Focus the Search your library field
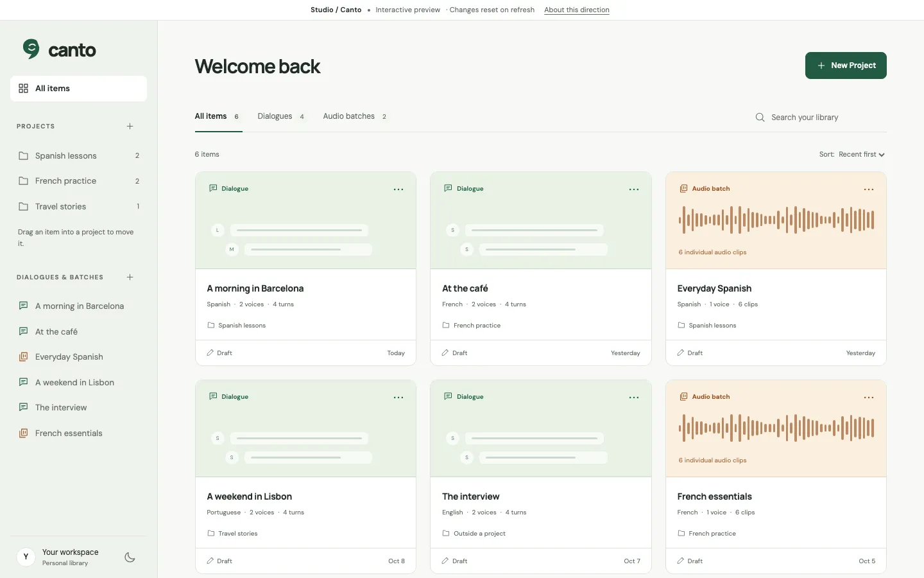 point(821,118)
